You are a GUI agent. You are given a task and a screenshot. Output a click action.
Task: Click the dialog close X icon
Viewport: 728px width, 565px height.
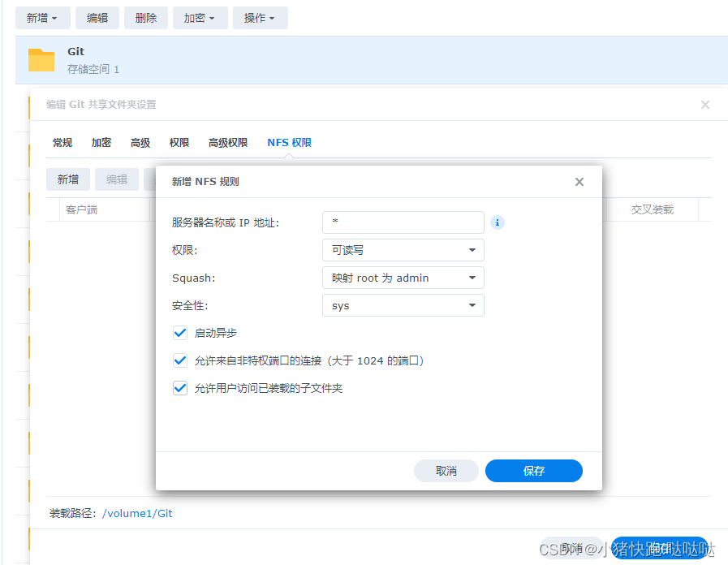579,181
